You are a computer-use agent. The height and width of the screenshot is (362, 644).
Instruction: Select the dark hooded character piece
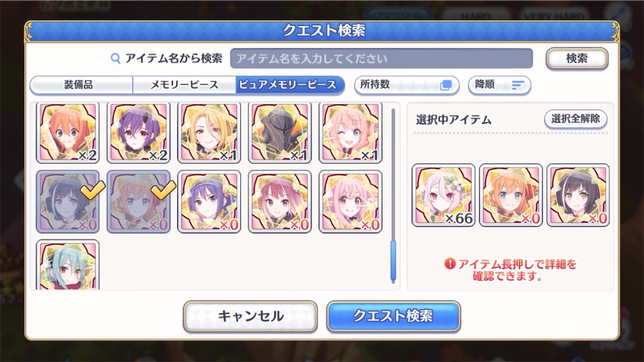click(280, 133)
